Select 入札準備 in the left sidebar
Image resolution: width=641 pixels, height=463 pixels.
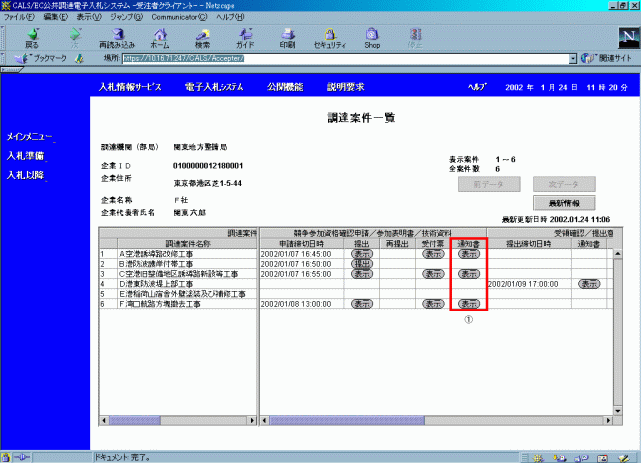[x=25, y=156]
